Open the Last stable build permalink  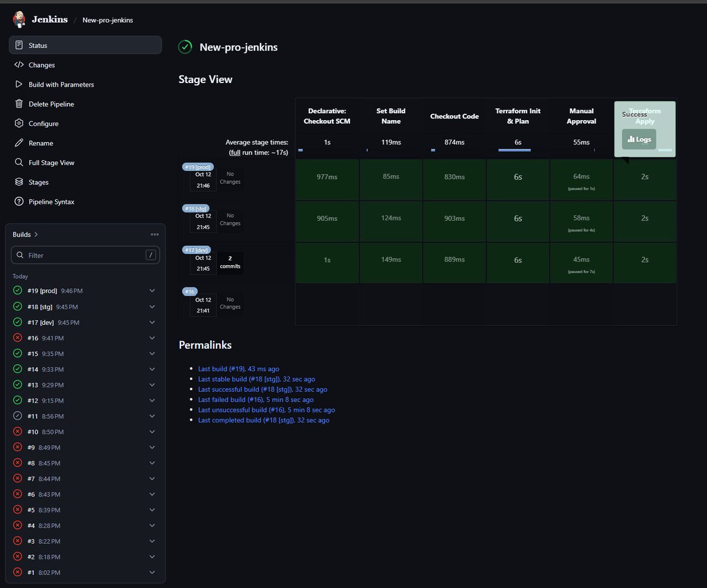(256, 379)
